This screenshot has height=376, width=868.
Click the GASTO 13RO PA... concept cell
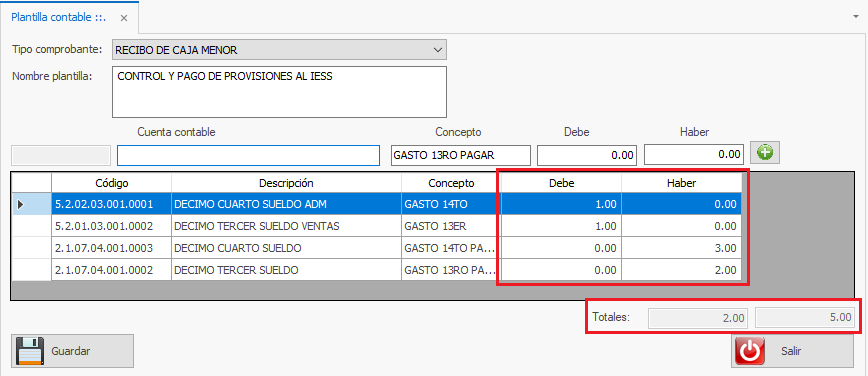click(x=451, y=270)
